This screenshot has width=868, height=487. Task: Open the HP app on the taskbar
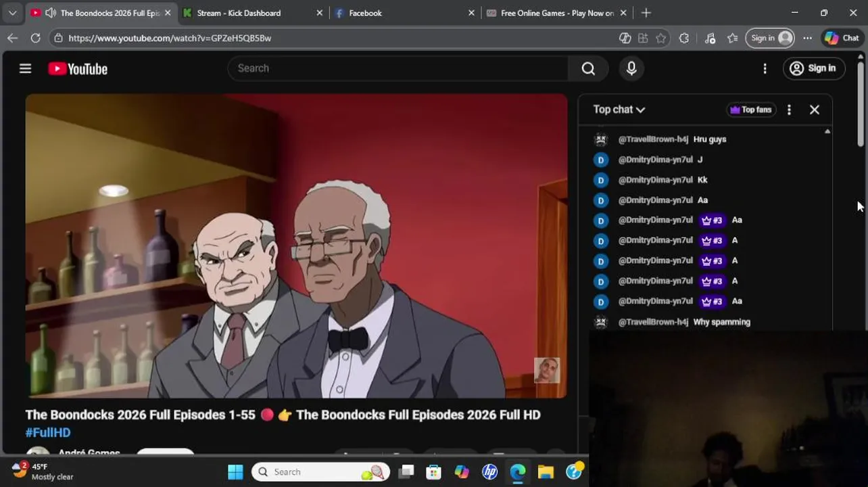[490, 472]
